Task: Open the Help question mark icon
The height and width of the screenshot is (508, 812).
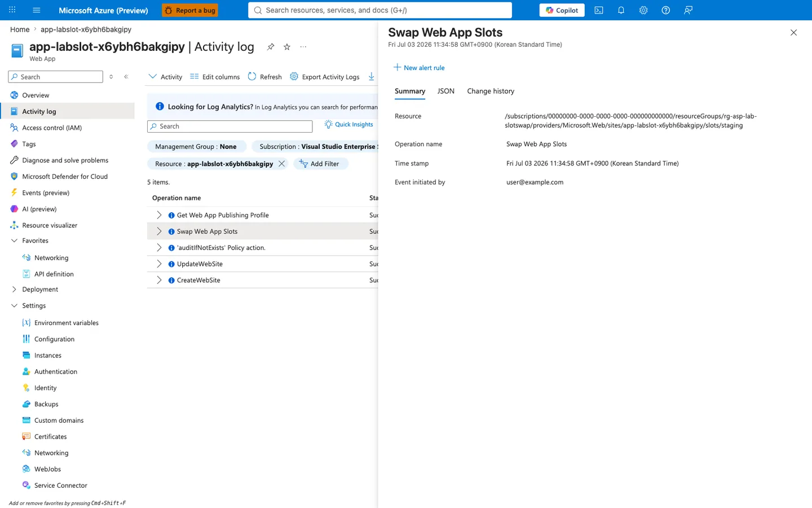Action: [x=665, y=10]
